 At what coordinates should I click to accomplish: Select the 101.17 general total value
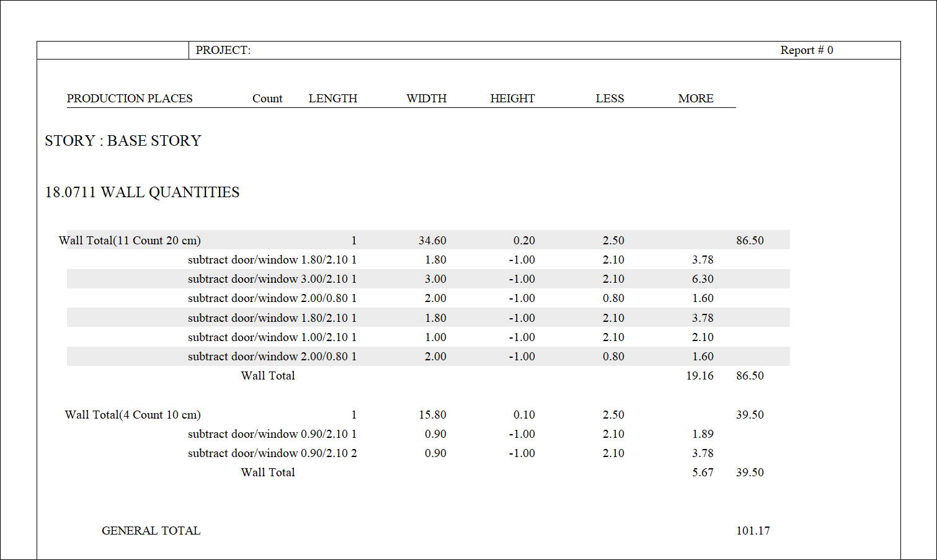click(753, 531)
